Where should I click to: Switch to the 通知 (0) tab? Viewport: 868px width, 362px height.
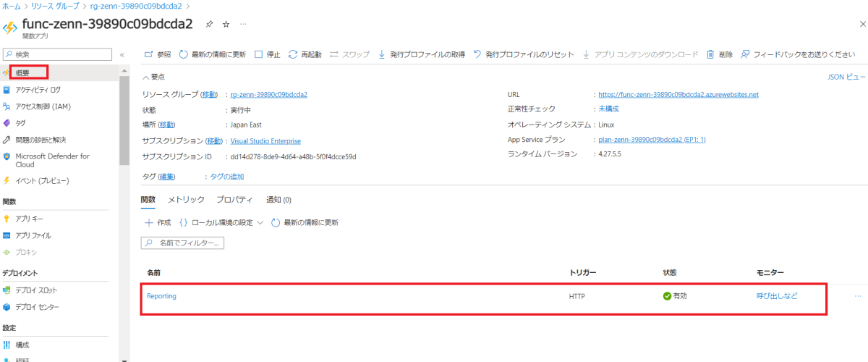278,200
